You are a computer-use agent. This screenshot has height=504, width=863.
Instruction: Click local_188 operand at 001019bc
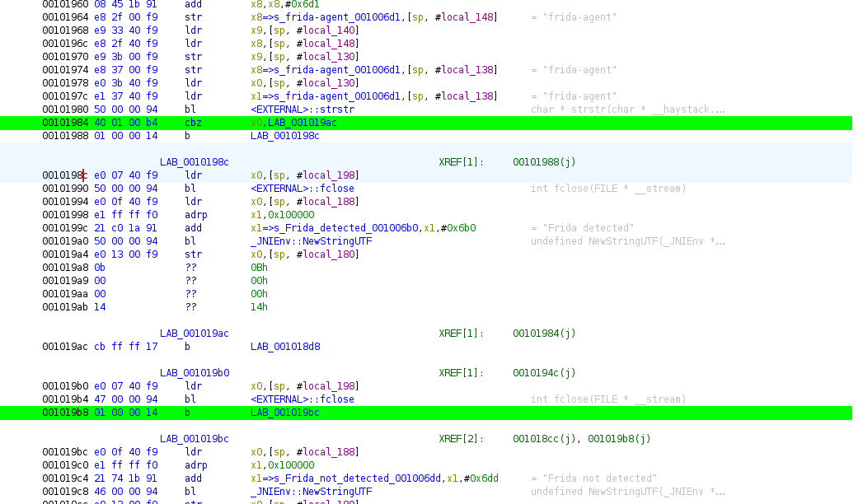327,452
